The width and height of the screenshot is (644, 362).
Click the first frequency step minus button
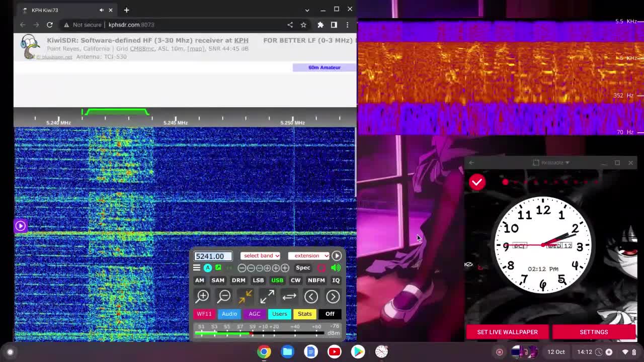[x=242, y=268]
